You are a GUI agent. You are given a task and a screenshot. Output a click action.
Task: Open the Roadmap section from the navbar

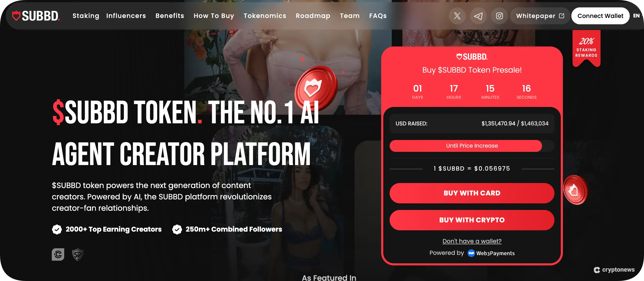(313, 16)
